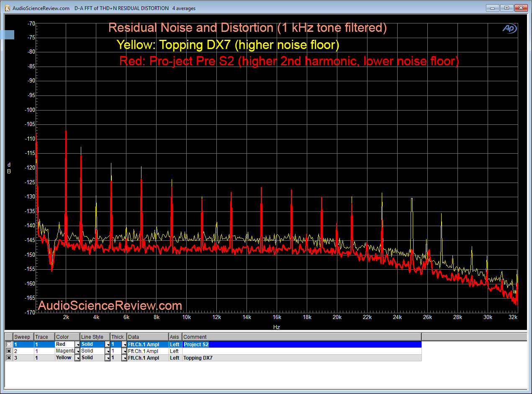
Task: Click the 'Hz' x-axis label
Action: (x=276, y=327)
